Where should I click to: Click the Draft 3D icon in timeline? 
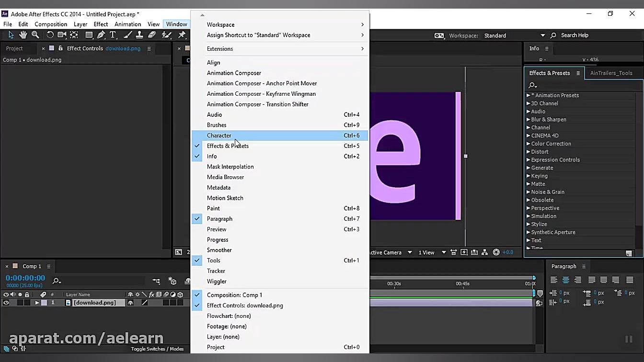point(172,281)
